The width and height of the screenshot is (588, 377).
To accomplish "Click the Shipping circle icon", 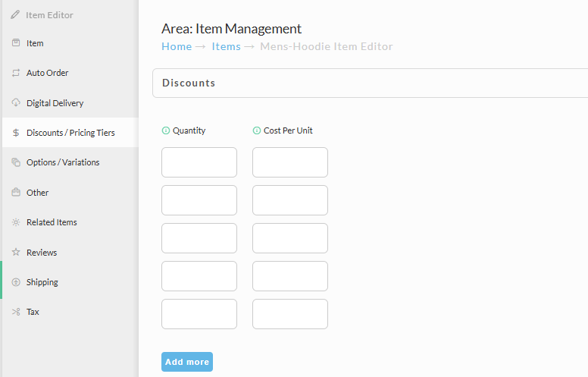I will coord(16,282).
